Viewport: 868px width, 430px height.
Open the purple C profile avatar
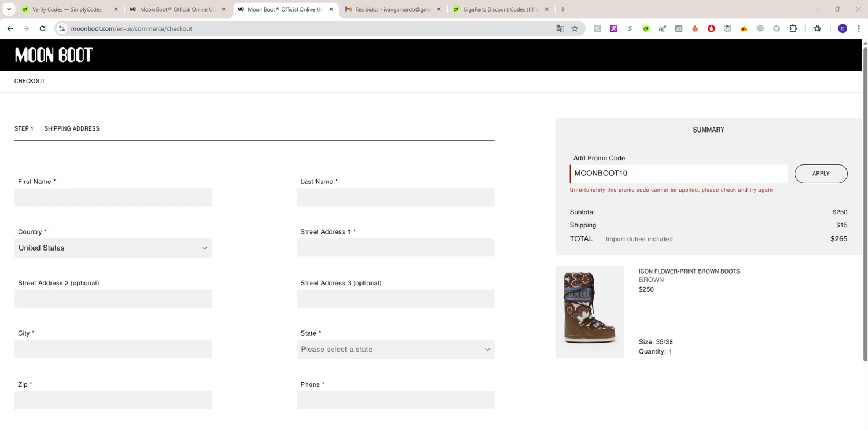coord(843,28)
